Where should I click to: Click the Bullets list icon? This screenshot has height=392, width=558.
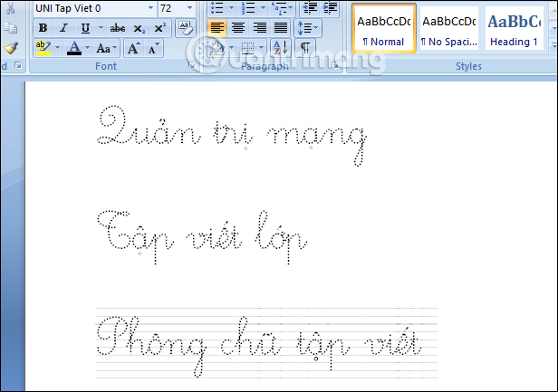click(x=217, y=8)
